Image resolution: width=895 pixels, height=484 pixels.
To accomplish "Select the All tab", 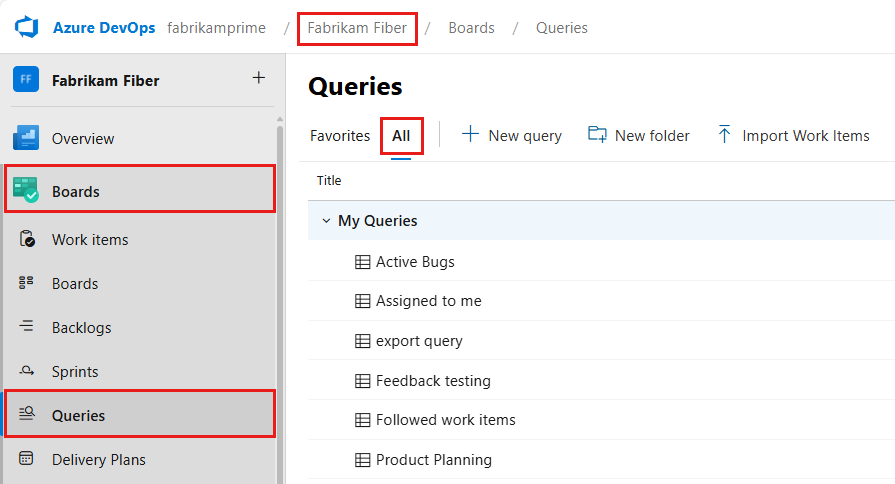I will pos(401,136).
